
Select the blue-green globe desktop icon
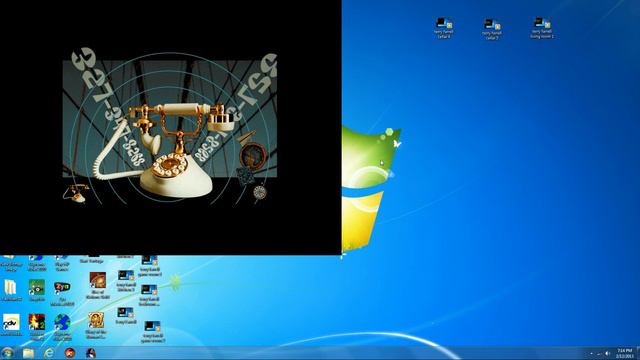[62, 327]
